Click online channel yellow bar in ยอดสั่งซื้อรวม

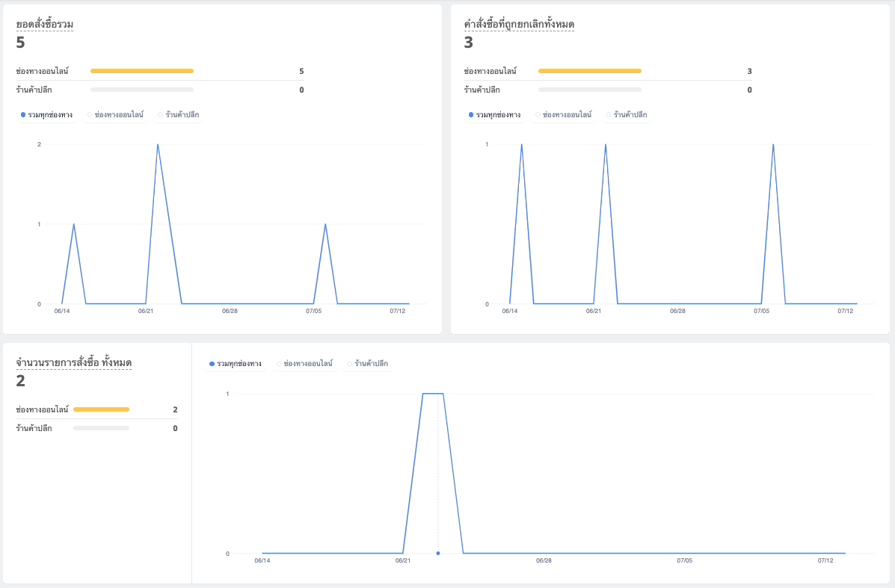click(142, 71)
